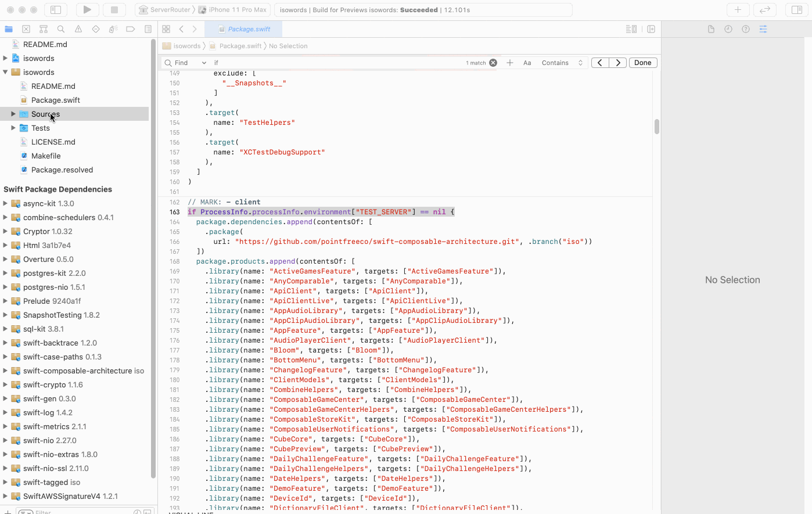Select LICENSE.md in the navigator

(53, 142)
